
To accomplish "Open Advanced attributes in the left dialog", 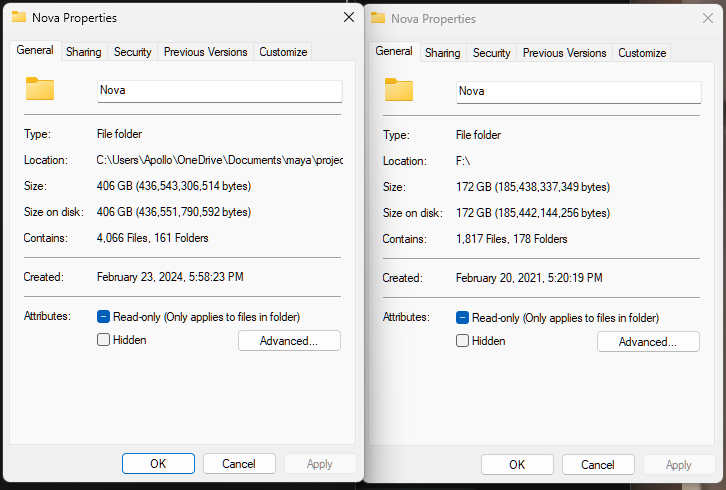I will [x=289, y=341].
